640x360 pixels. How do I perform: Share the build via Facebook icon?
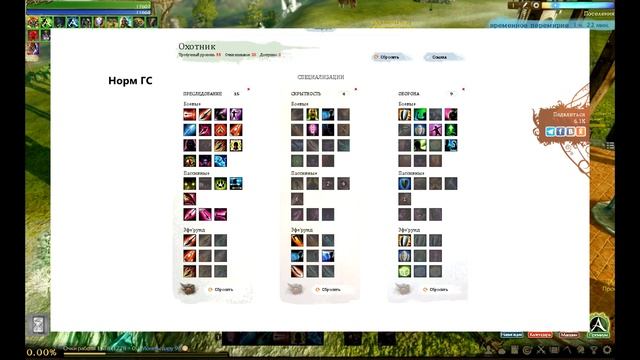click(560, 131)
